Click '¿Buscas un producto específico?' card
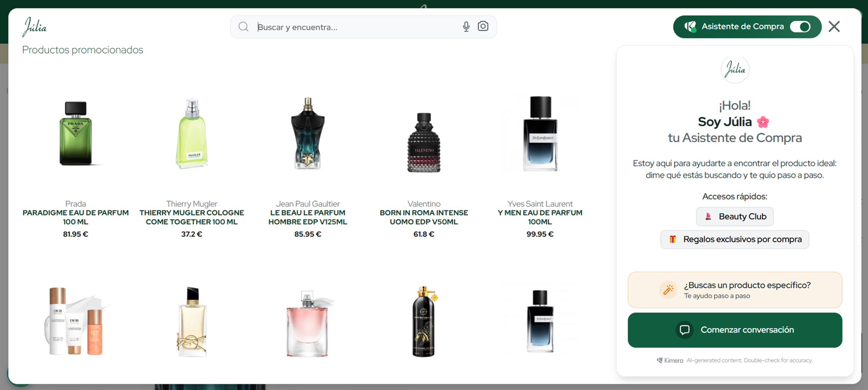868x390 pixels. pyautogui.click(x=735, y=290)
